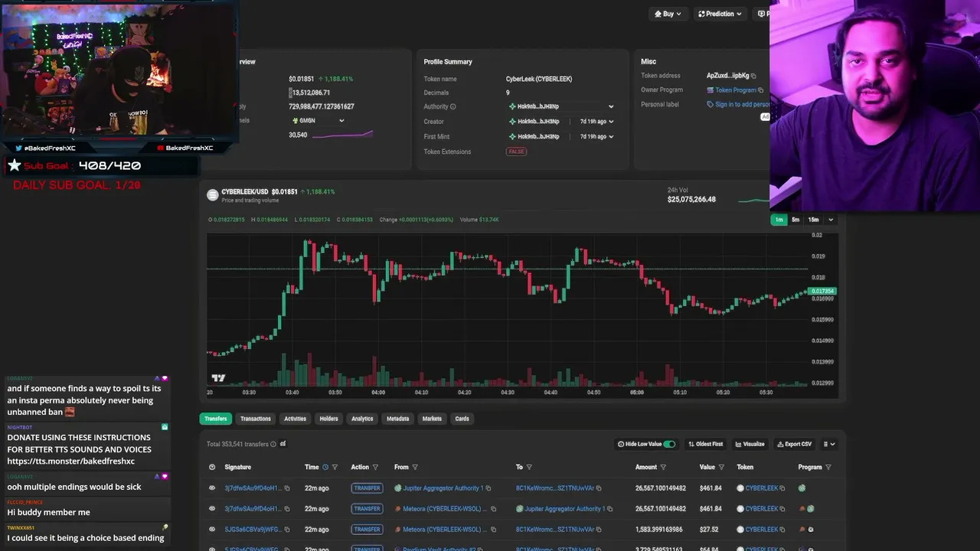980x551 pixels.
Task: Open more chart interval options chevron
Action: pyautogui.click(x=831, y=220)
